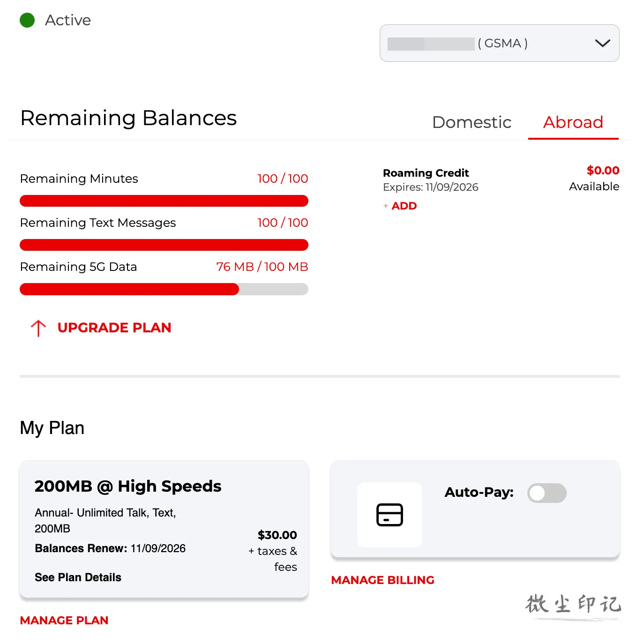This screenshot has width=644, height=644.
Task: Click the UPGRADE PLAN link
Action: (114, 328)
